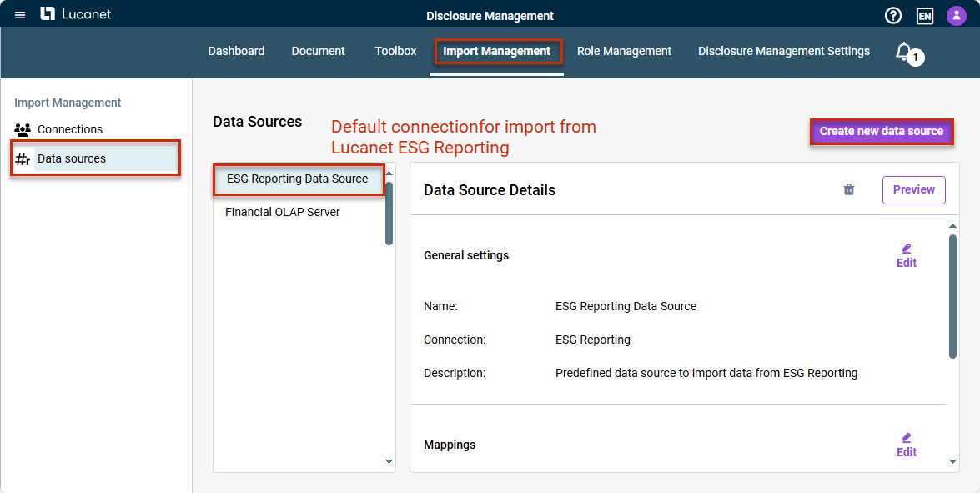Click the Data Source Details heading
Viewport: 980px width, 493px height.
[490, 190]
